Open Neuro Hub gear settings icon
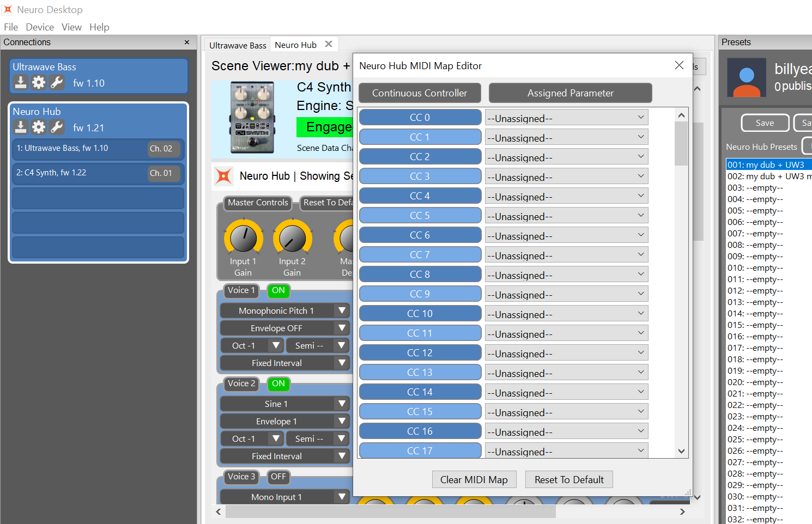 pos(39,127)
